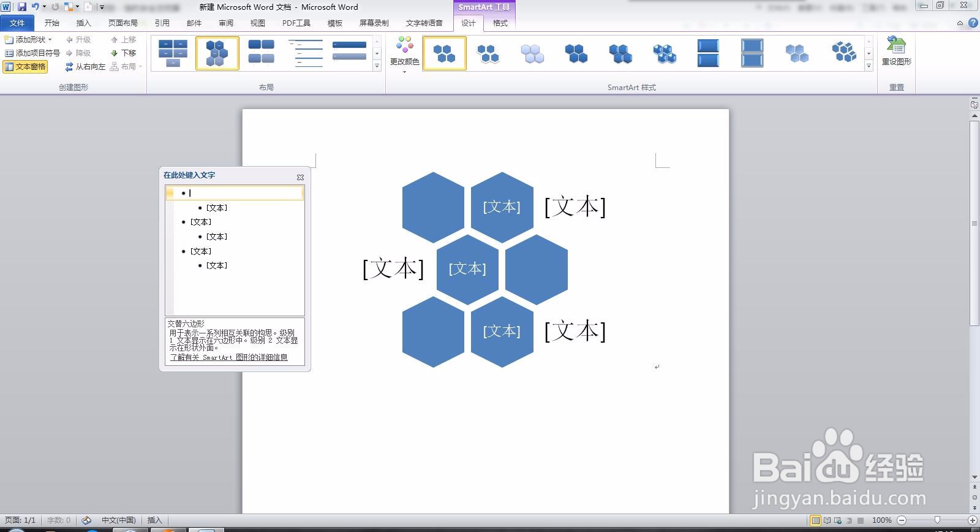This screenshot has width=980, height=532.
Task: Open the 了解有关 SmartArt 图形的详细信息 link
Action: tap(229, 357)
